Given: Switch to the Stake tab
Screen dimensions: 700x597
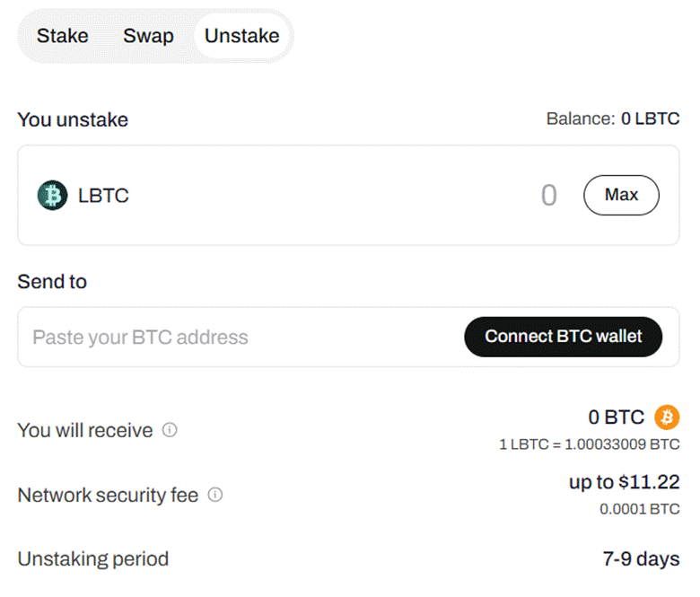Looking at the screenshot, I should click(x=62, y=36).
